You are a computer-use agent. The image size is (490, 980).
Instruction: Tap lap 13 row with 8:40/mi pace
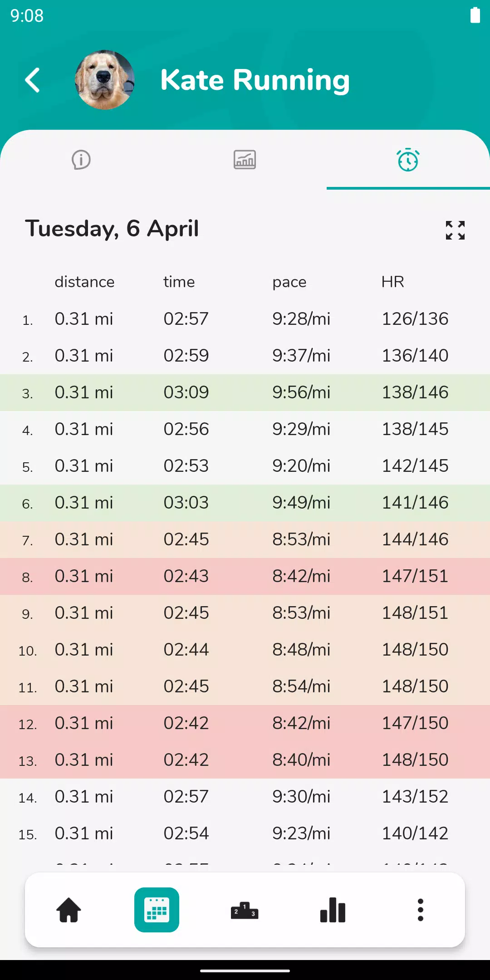[x=245, y=760]
